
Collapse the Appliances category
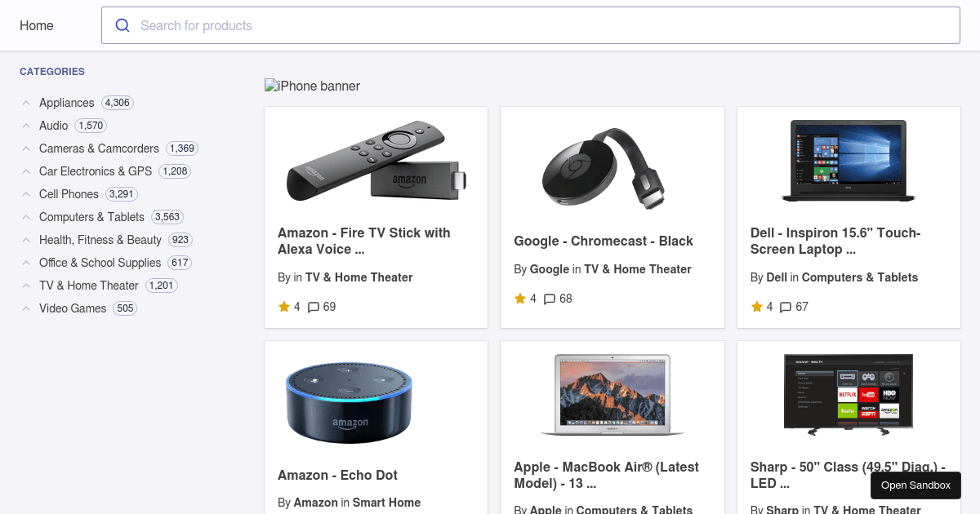pyautogui.click(x=26, y=103)
